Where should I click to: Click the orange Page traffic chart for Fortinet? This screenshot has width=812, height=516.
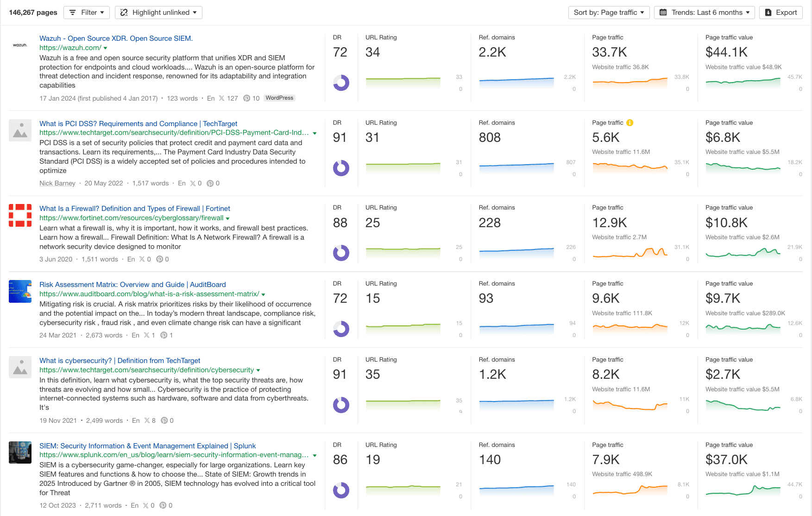tap(630, 253)
